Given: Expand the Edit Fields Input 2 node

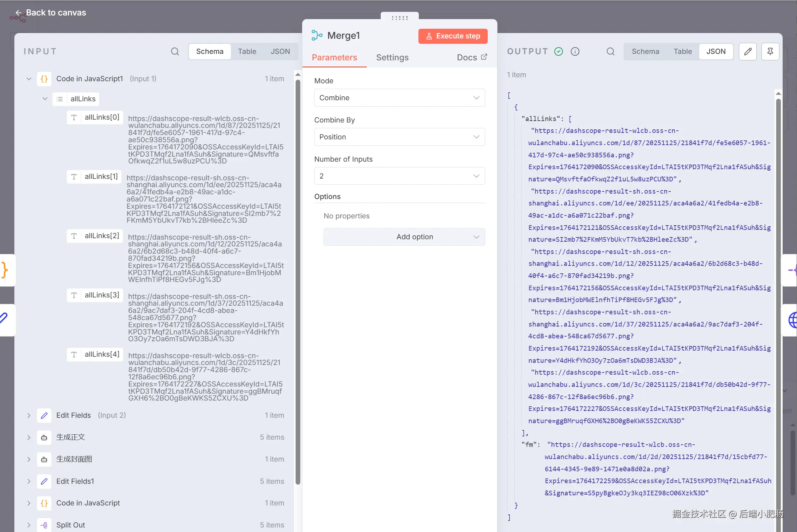Looking at the screenshot, I should coord(29,415).
